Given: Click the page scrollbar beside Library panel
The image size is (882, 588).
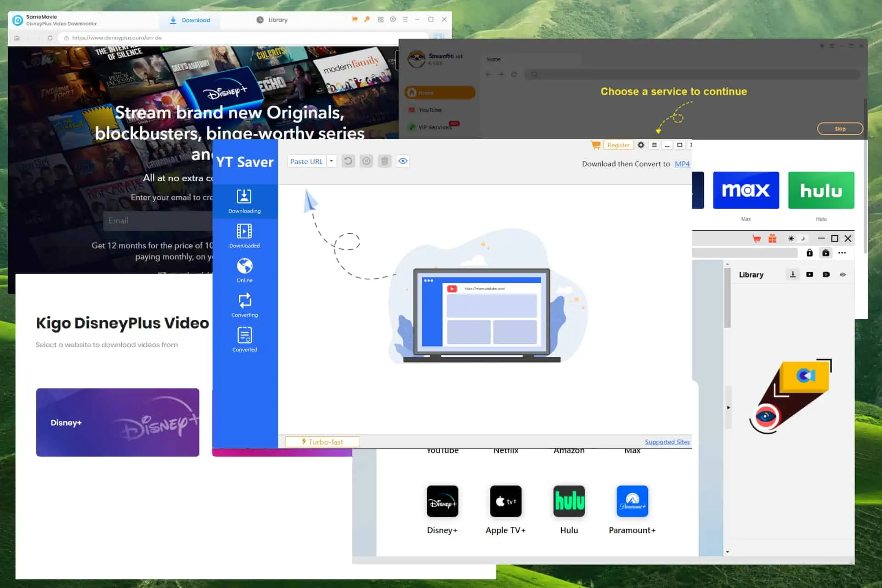Looking at the screenshot, I should click(727, 298).
